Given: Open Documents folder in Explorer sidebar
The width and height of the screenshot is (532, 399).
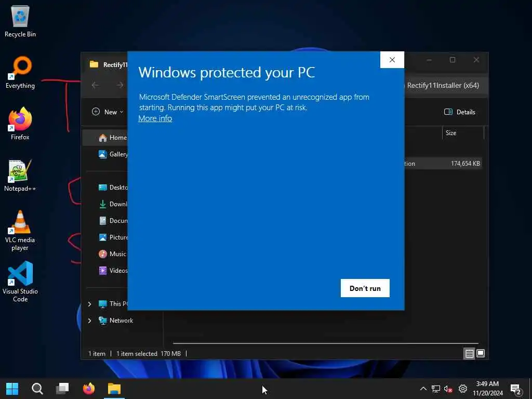Looking at the screenshot, I should coord(112,220).
